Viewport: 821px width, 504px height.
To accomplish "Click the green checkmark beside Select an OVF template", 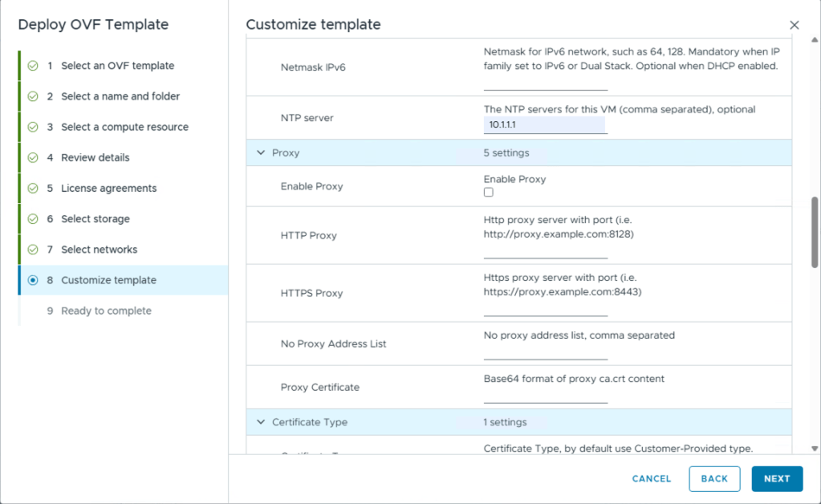I will pyautogui.click(x=33, y=66).
